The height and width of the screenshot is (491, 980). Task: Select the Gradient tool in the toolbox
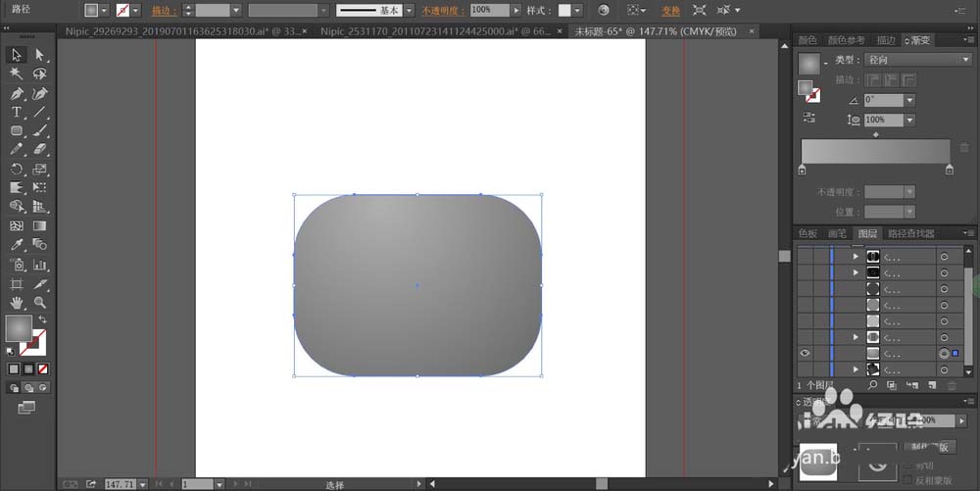pyautogui.click(x=40, y=225)
